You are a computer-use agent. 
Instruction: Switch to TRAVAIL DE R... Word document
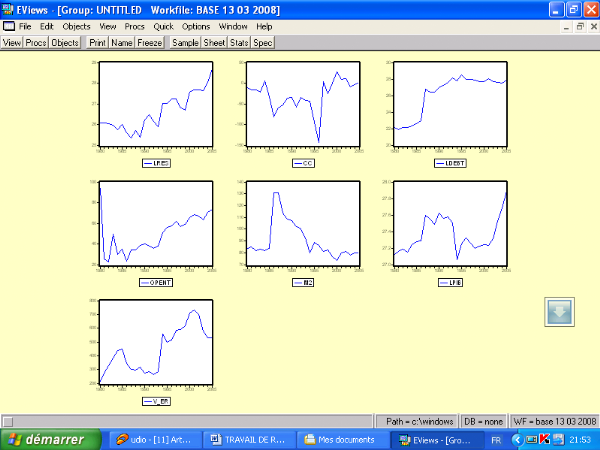[x=249, y=439]
